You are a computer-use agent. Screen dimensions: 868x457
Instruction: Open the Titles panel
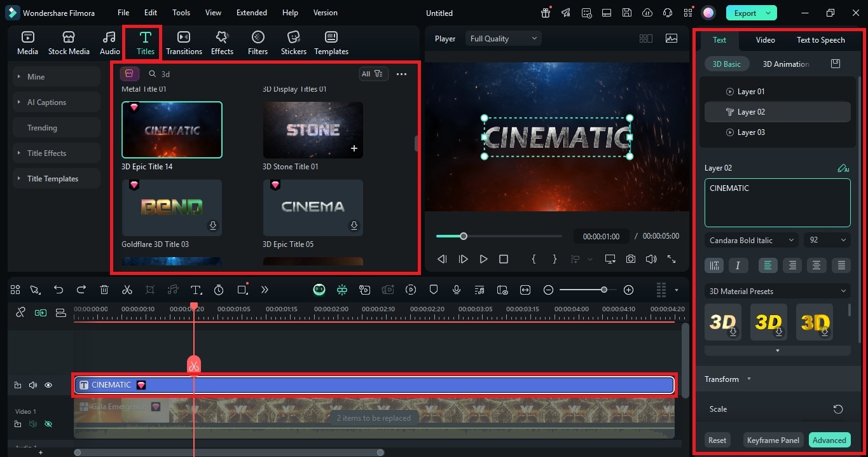coord(145,43)
